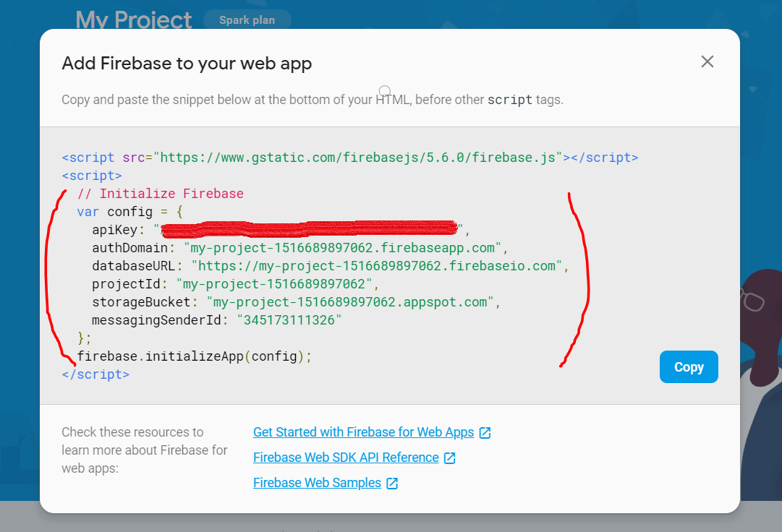Open Firebase Web Samples link

pos(317,483)
